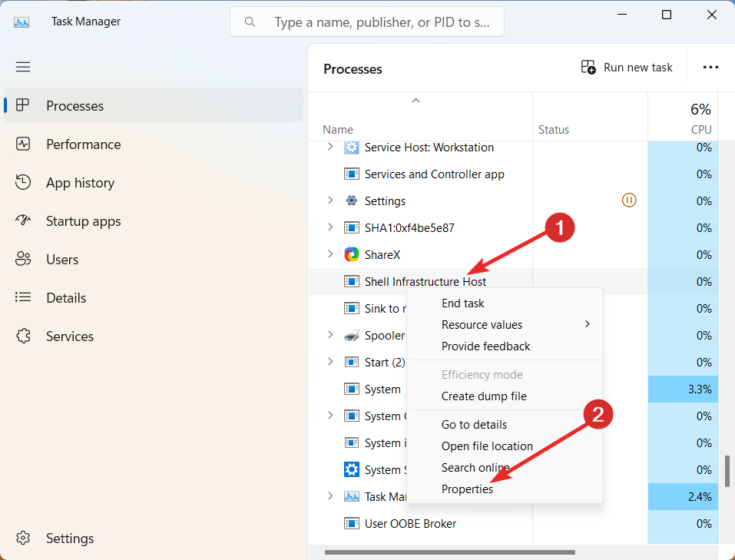The image size is (735, 560).
Task: Open Task Manager Settings gear
Action: [x=23, y=538]
